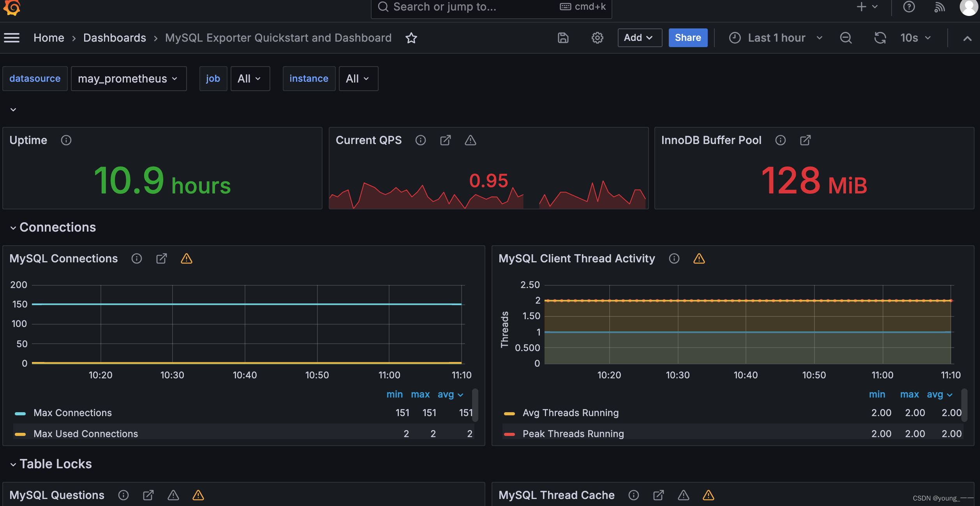Click MySQL Client Thread Activity orange warning icon

[699, 258]
